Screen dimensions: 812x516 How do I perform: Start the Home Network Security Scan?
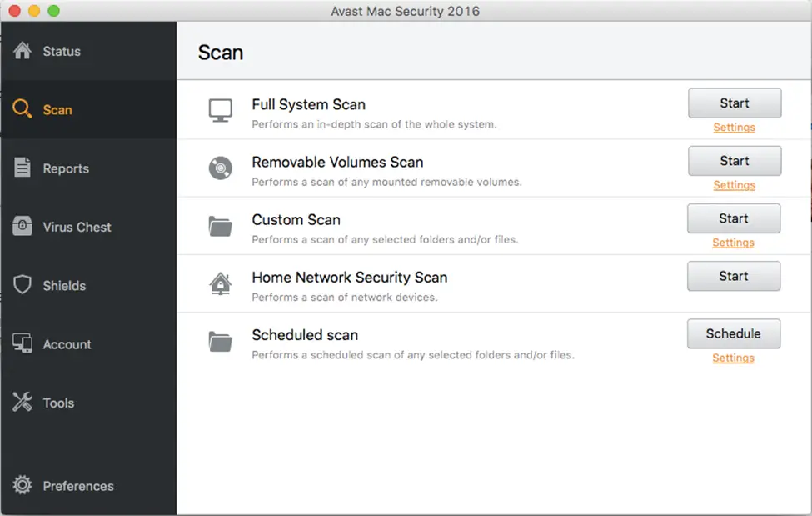pos(733,276)
